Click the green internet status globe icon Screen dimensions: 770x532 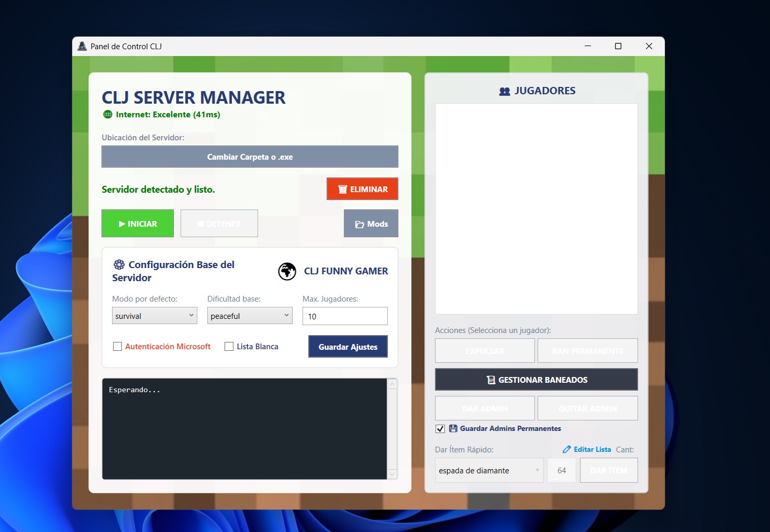click(x=108, y=114)
